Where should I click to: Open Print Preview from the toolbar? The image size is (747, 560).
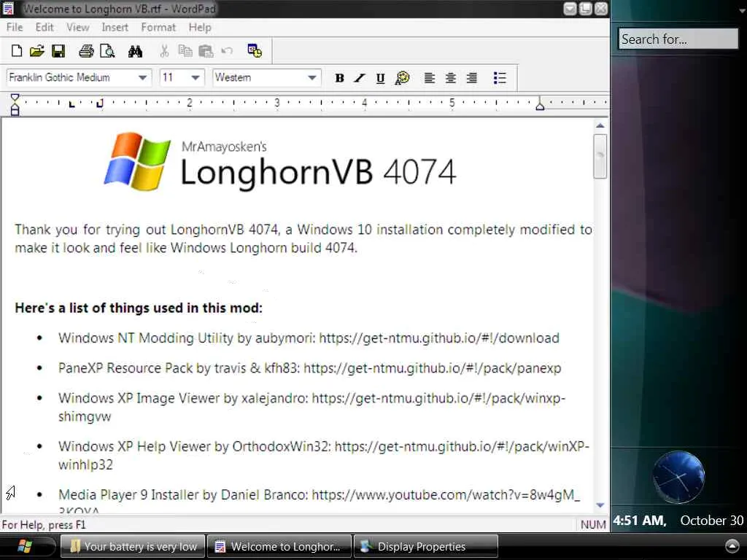point(107,51)
